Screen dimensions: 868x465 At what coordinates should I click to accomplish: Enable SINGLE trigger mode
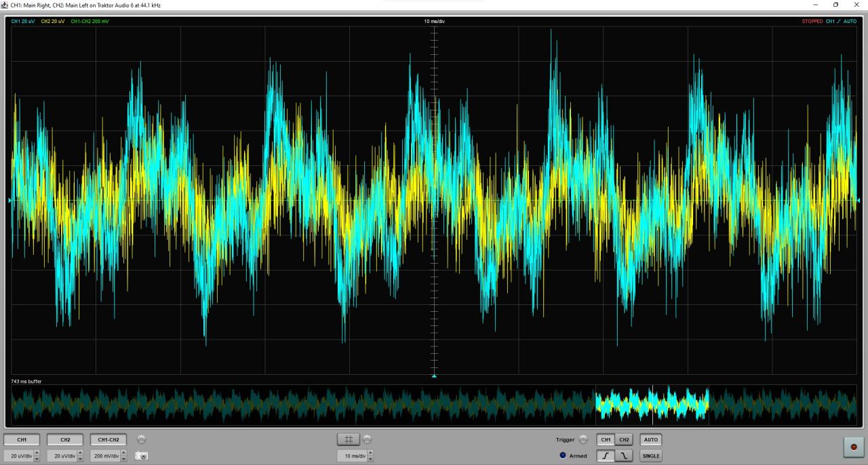click(x=650, y=456)
